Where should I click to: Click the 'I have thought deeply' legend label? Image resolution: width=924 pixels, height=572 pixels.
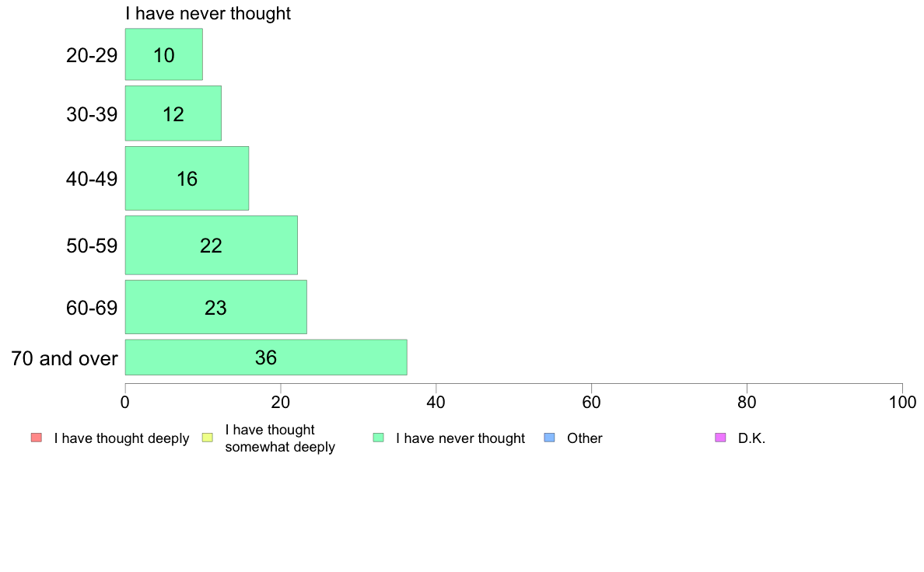pos(121,438)
